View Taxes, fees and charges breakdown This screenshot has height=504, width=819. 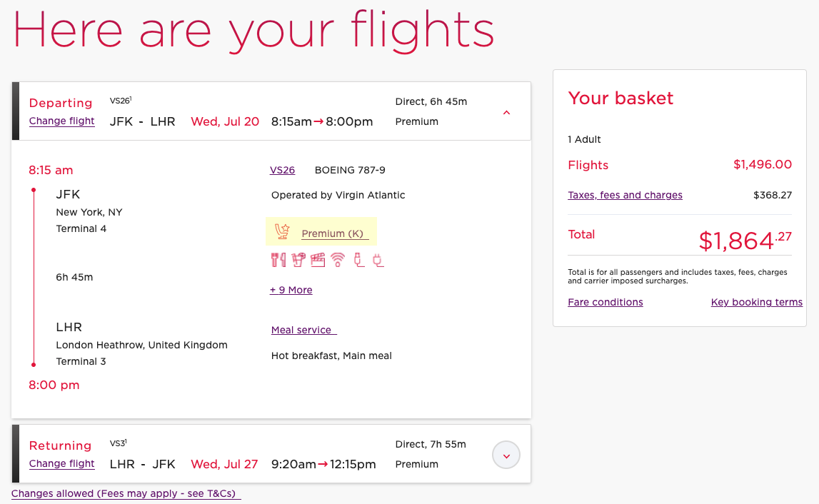pyautogui.click(x=625, y=195)
